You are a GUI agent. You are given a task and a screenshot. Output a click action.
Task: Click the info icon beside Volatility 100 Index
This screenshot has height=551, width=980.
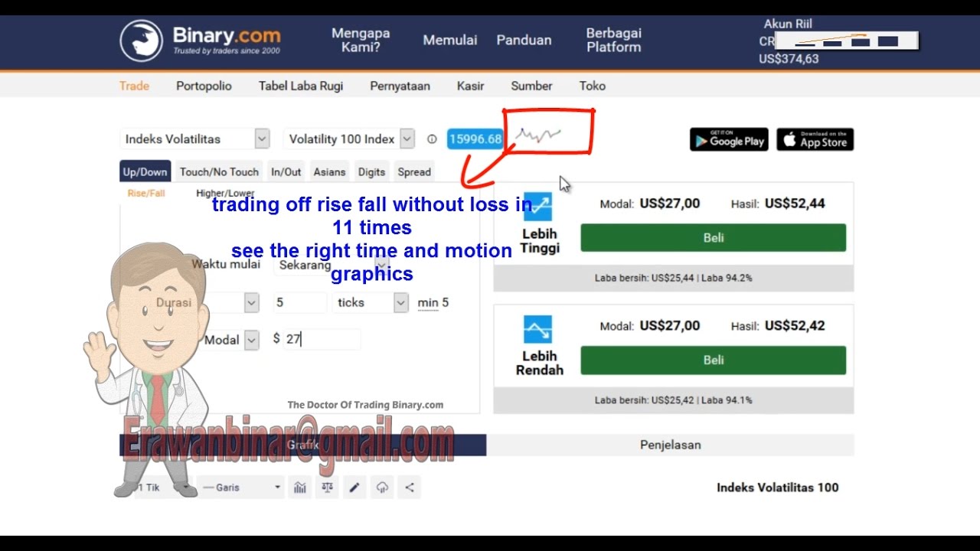click(x=432, y=139)
